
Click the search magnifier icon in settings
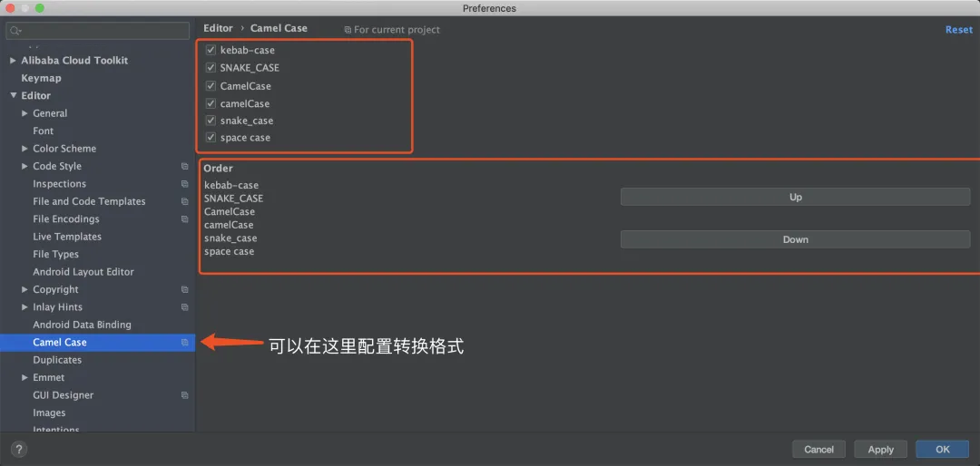[x=15, y=31]
